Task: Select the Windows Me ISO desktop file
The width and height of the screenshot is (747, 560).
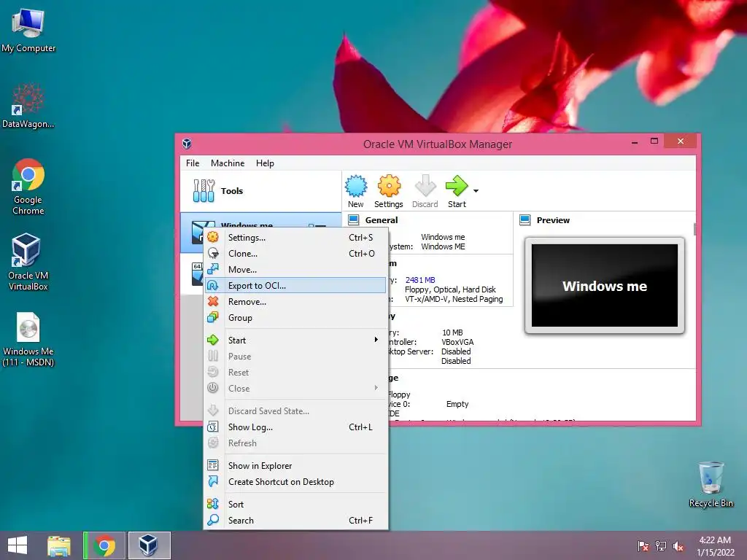Action: coord(28,339)
